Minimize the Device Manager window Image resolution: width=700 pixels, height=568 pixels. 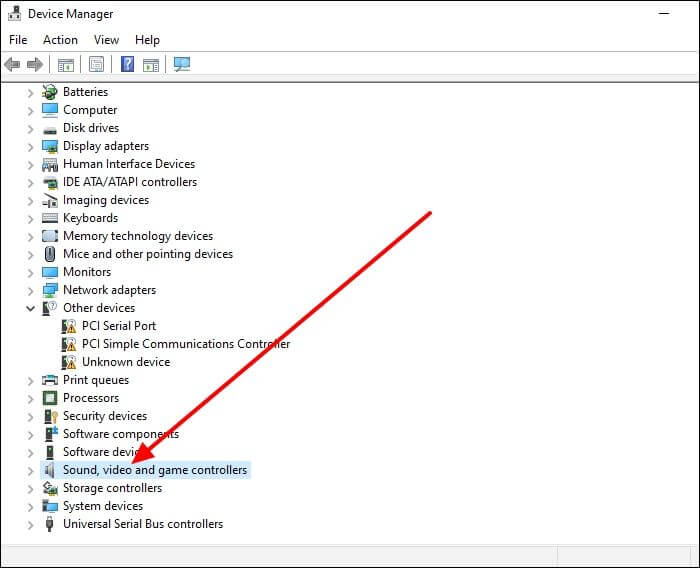[664, 13]
